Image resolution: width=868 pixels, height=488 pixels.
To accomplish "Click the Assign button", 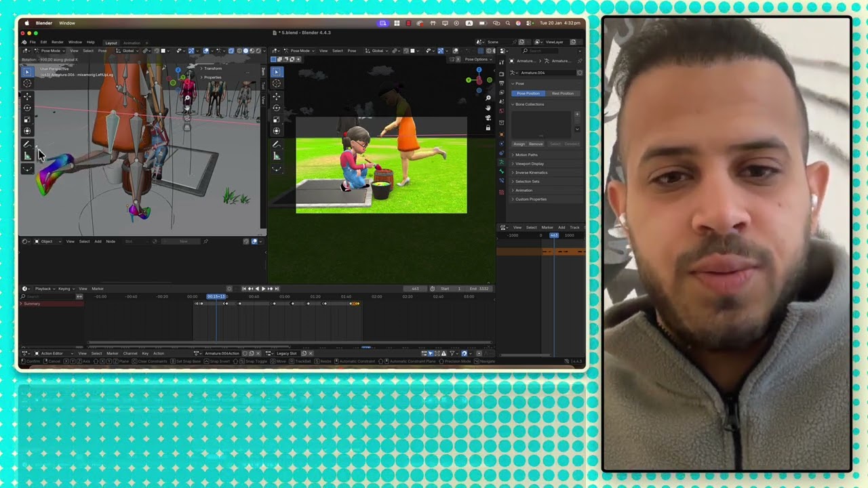I will (x=519, y=144).
